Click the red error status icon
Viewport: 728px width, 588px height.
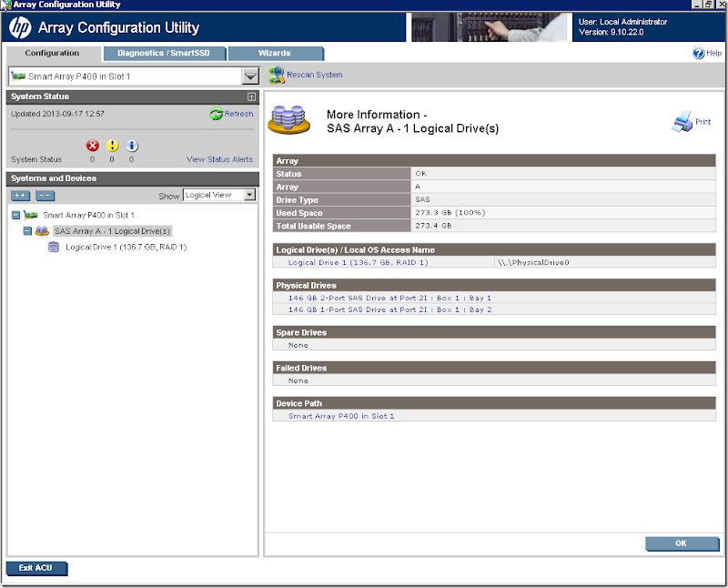click(91, 146)
